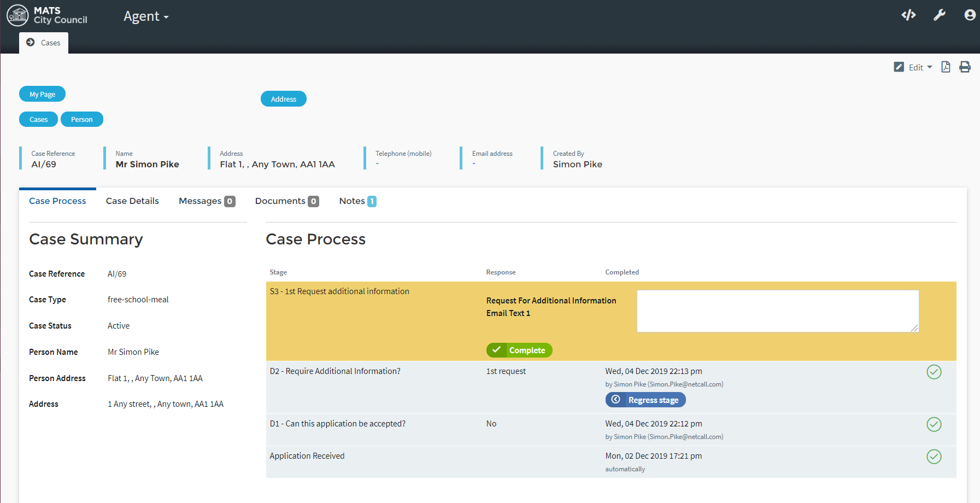Click the code developer icon in header

click(908, 15)
